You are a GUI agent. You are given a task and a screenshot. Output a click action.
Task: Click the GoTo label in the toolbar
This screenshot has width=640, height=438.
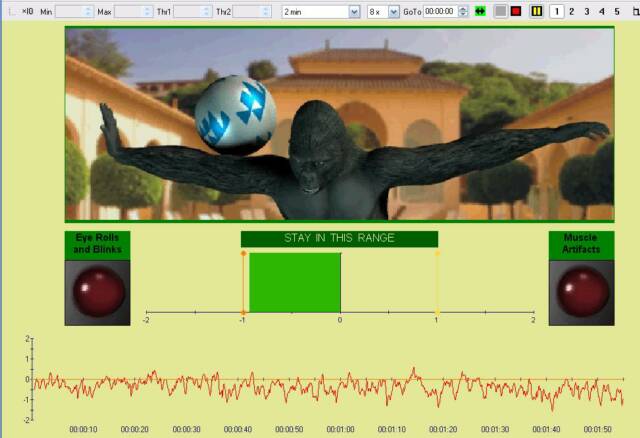coord(412,12)
